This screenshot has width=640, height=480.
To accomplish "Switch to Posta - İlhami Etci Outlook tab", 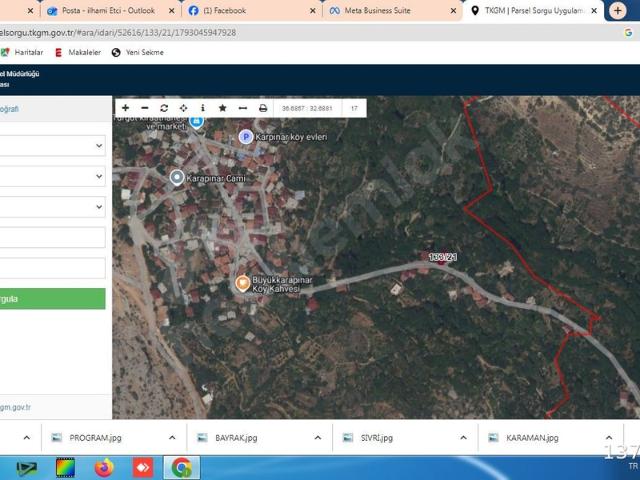I will coord(108,11).
